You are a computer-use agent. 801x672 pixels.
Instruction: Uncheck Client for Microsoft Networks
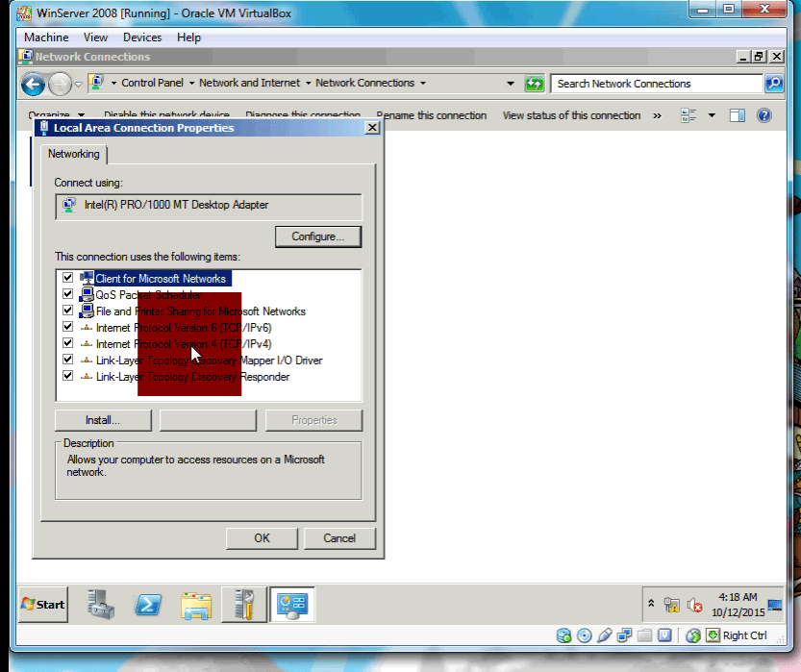(67, 277)
